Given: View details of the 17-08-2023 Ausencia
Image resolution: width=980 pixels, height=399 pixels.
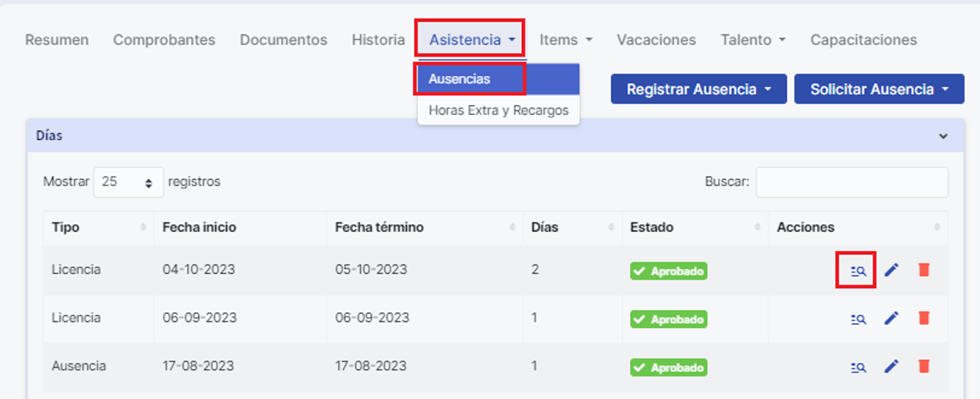Looking at the screenshot, I should coord(858,367).
